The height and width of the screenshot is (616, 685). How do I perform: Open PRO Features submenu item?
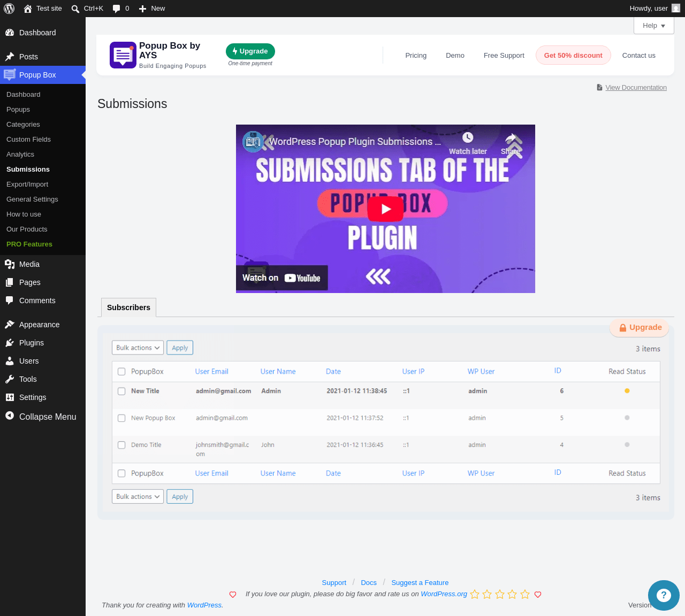pos(29,244)
